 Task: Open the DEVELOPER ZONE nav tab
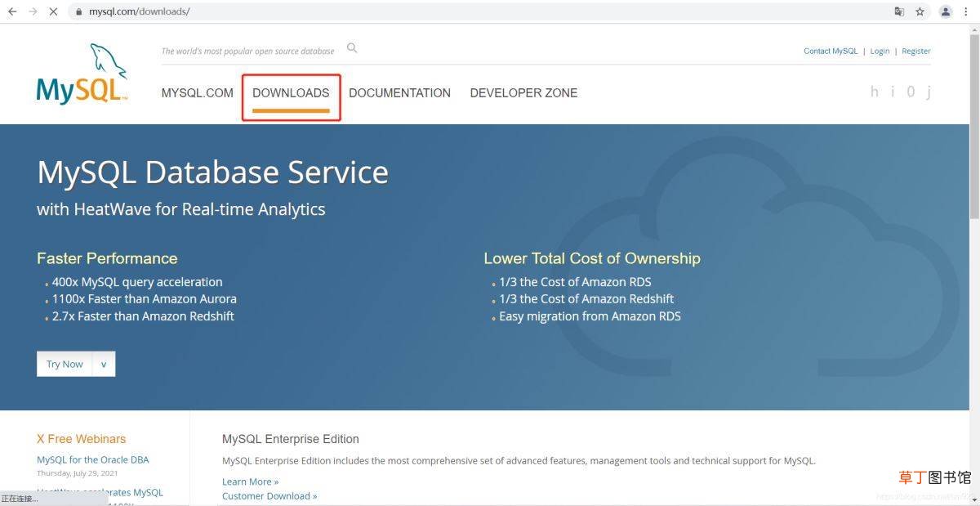pyautogui.click(x=523, y=93)
